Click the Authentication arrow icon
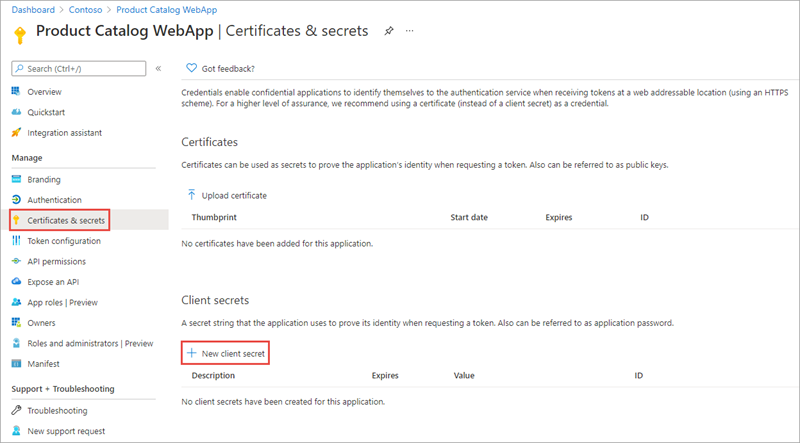The image size is (800, 443). tap(16, 200)
